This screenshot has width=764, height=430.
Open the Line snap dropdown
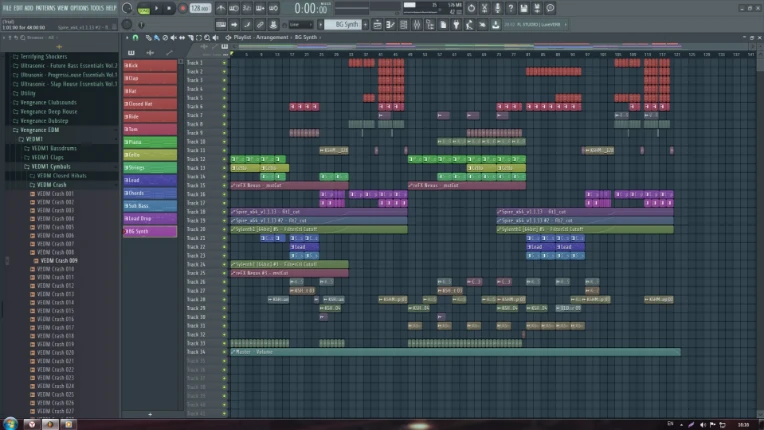tap(301, 24)
